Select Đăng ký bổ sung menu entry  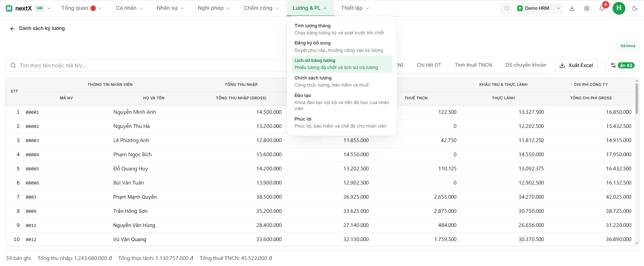pos(342,47)
